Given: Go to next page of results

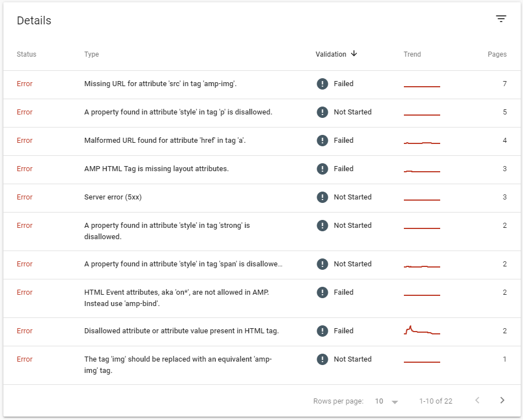Looking at the screenshot, I should (502, 400).
